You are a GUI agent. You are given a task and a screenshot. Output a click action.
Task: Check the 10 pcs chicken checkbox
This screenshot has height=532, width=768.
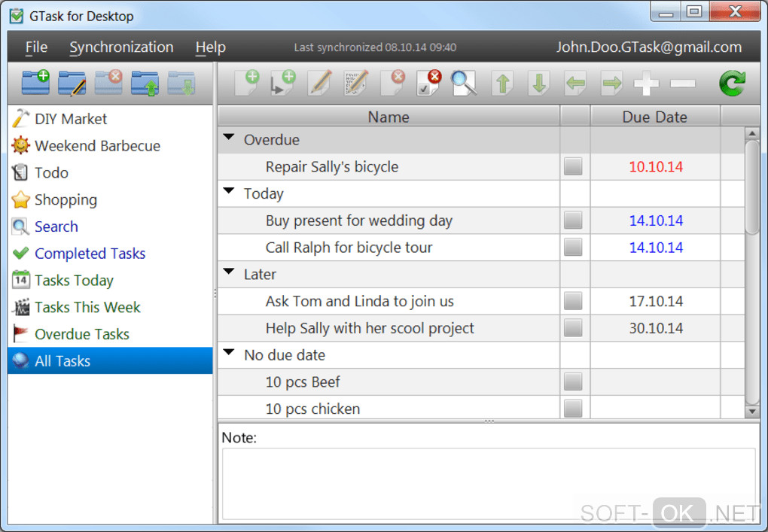573,409
